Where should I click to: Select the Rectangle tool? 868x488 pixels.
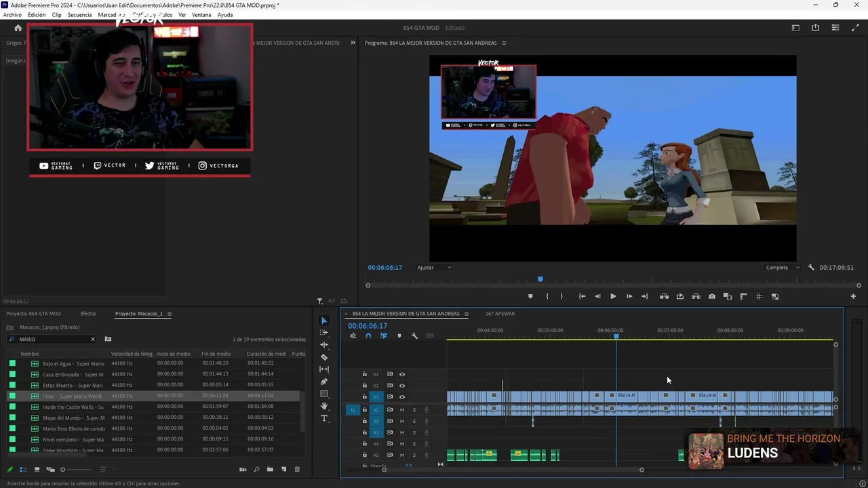[x=324, y=394]
